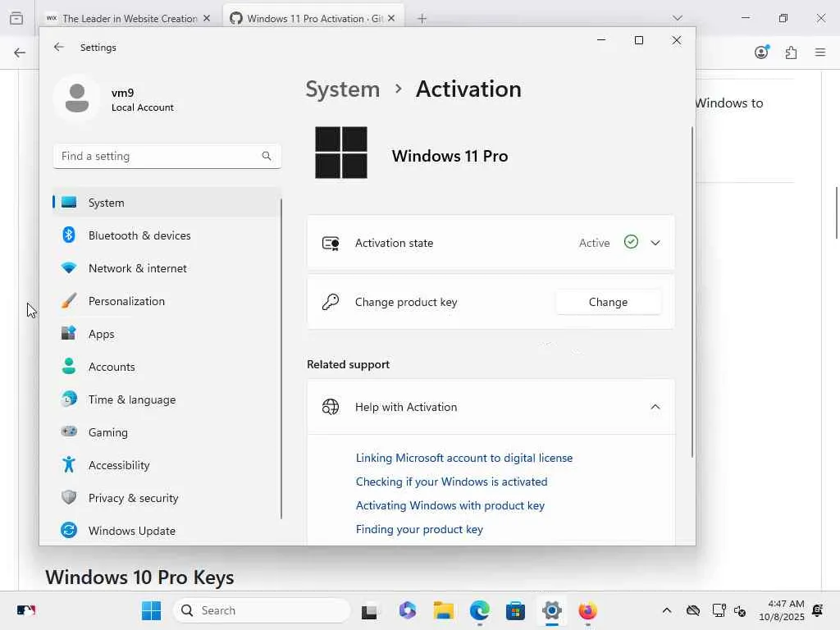Open Accessibility settings
Image resolution: width=840 pixels, height=630 pixels.
(x=167, y=465)
